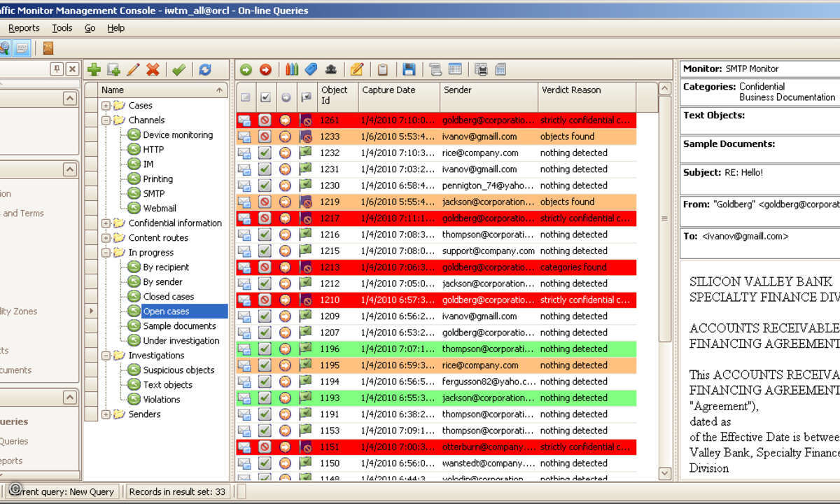Collapse the topmost left panel section chevron
This screenshot has height=504, width=840.
pyautogui.click(x=70, y=99)
